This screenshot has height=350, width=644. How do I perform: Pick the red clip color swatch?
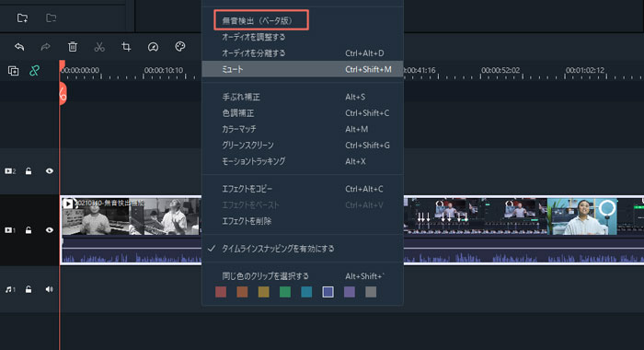(221, 292)
